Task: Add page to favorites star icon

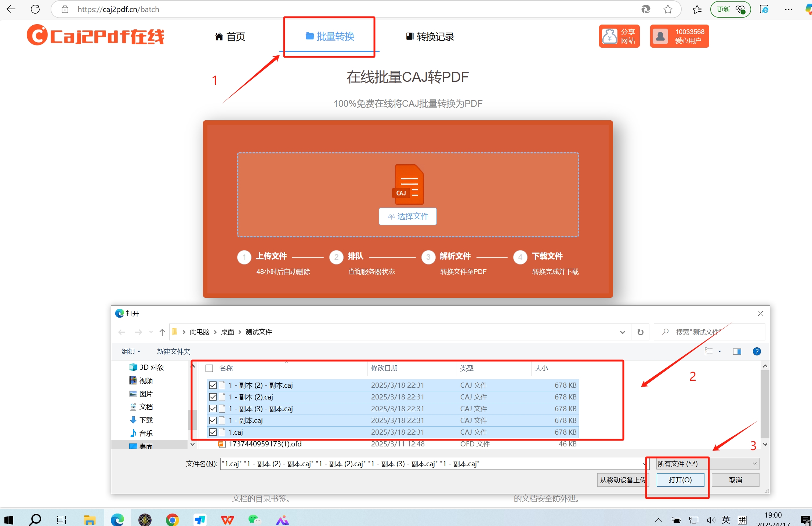Action: point(668,10)
